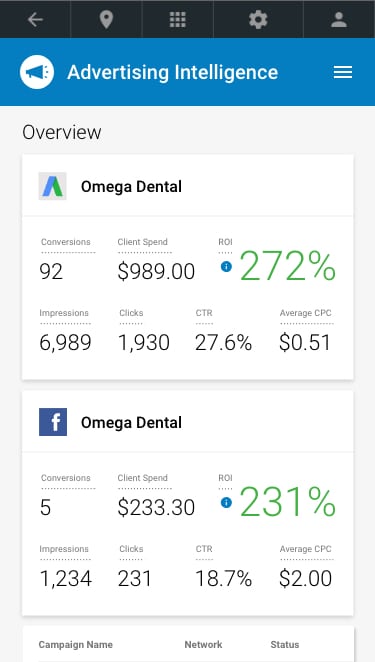Click the Google Ads logo for Omega Dental
Screen dimensions: 375x662
point(52,186)
